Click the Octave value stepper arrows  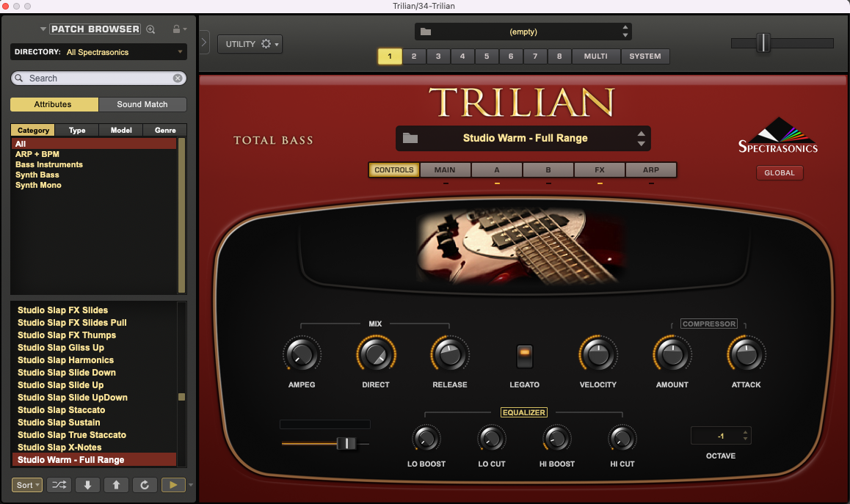[745, 436]
